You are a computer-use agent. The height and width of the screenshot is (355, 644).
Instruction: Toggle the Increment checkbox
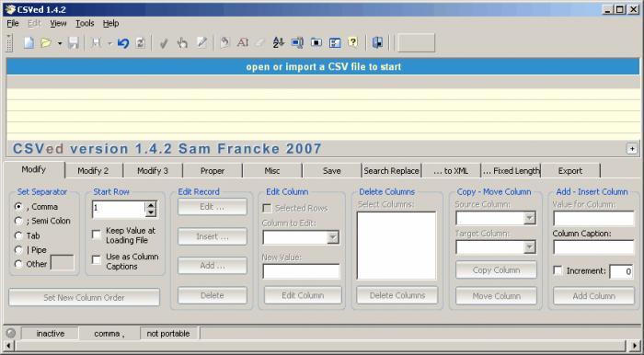(558, 270)
